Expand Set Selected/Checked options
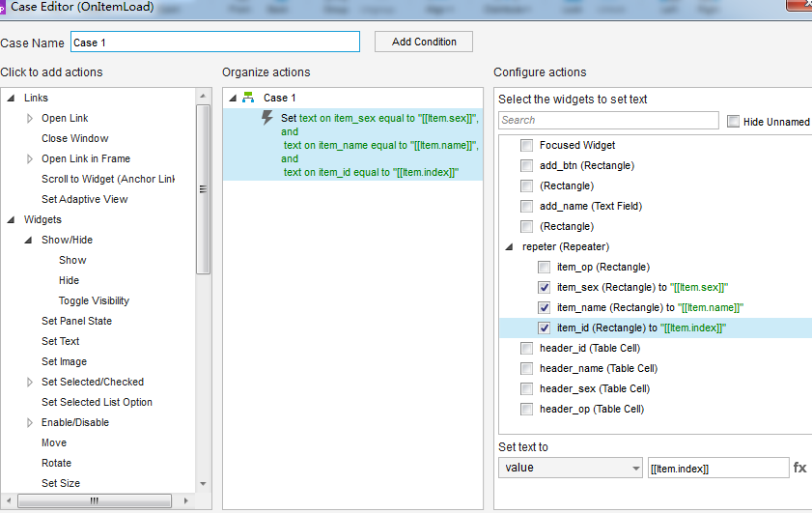This screenshot has height=513, width=812. (30, 382)
